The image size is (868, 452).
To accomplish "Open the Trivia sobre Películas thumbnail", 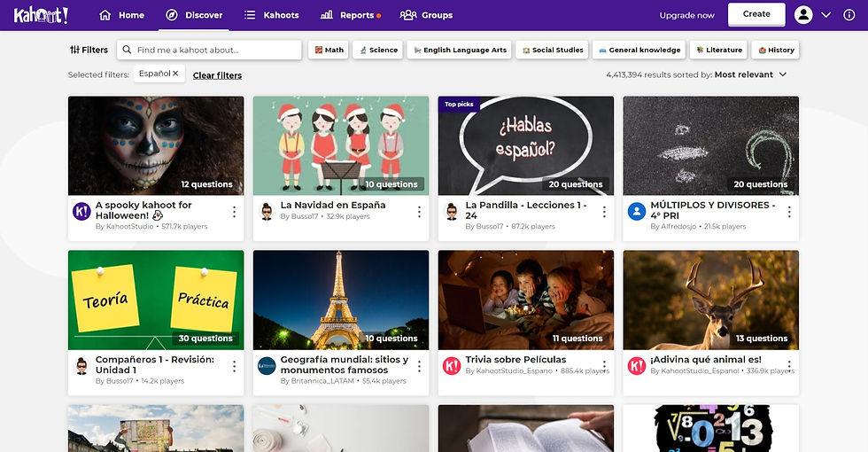I will coord(526,300).
